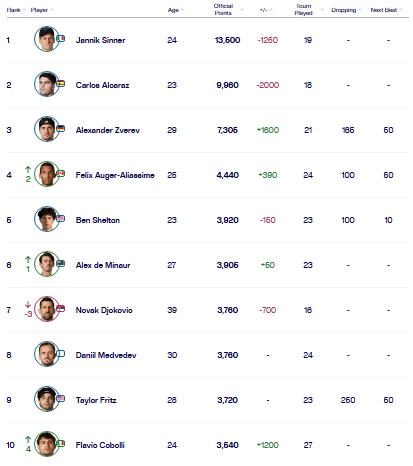This screenshot has height=466, width=413.
Task: Click Flavio Cobolli's Italy flag icon
Action: click(x=61, y=443)
